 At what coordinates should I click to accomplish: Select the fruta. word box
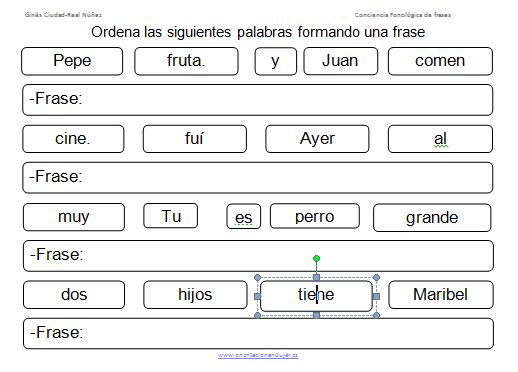[186, 61]
